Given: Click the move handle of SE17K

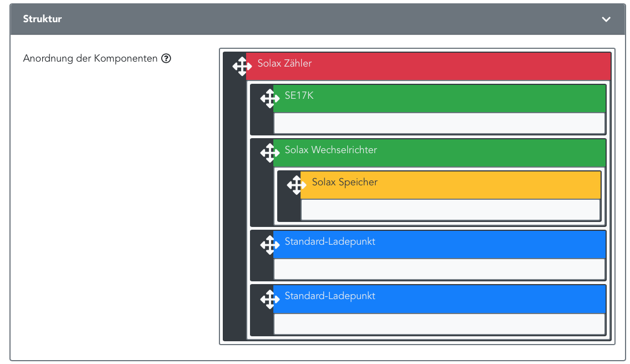Looking at the screenshot, I should click(269, 98).
